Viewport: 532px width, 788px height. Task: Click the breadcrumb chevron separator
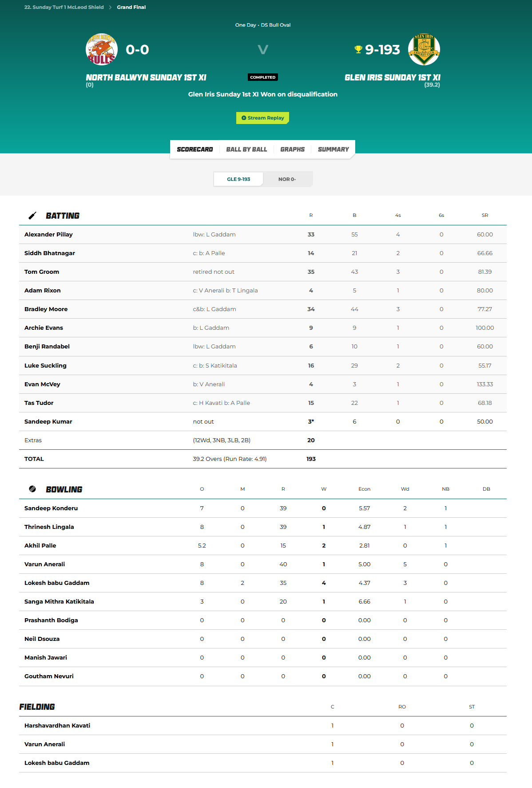(x=110, y=7)
